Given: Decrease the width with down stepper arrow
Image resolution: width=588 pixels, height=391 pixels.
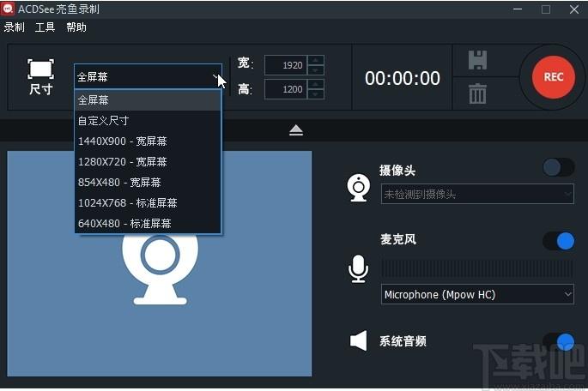Looking at the screenshot, I should [316, 70].
